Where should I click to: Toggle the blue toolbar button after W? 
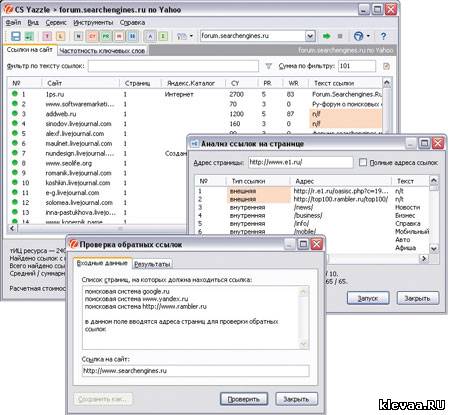(132, 36)
